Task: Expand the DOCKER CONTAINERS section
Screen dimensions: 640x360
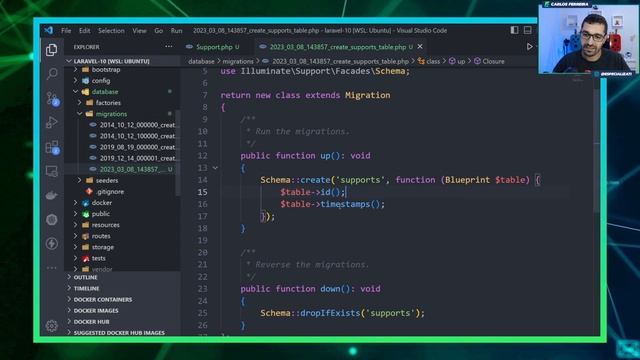Action: (103, 300)
